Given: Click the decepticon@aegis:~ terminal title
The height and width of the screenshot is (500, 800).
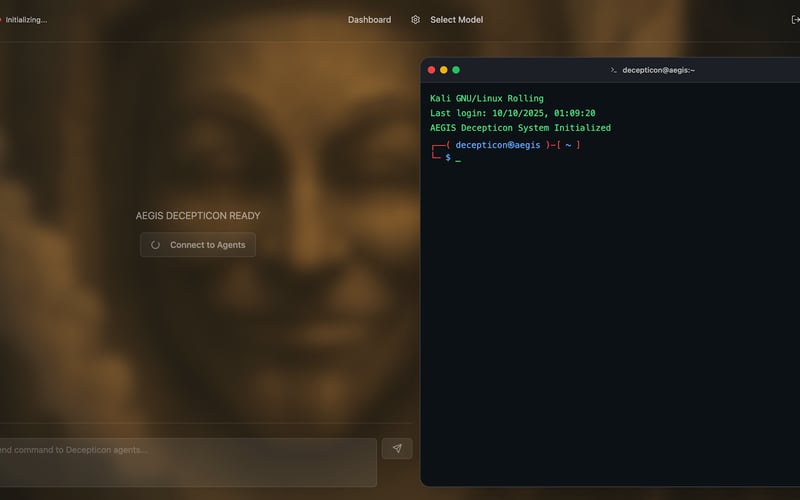Looking at the screenshot, I should tap(658, 70).
